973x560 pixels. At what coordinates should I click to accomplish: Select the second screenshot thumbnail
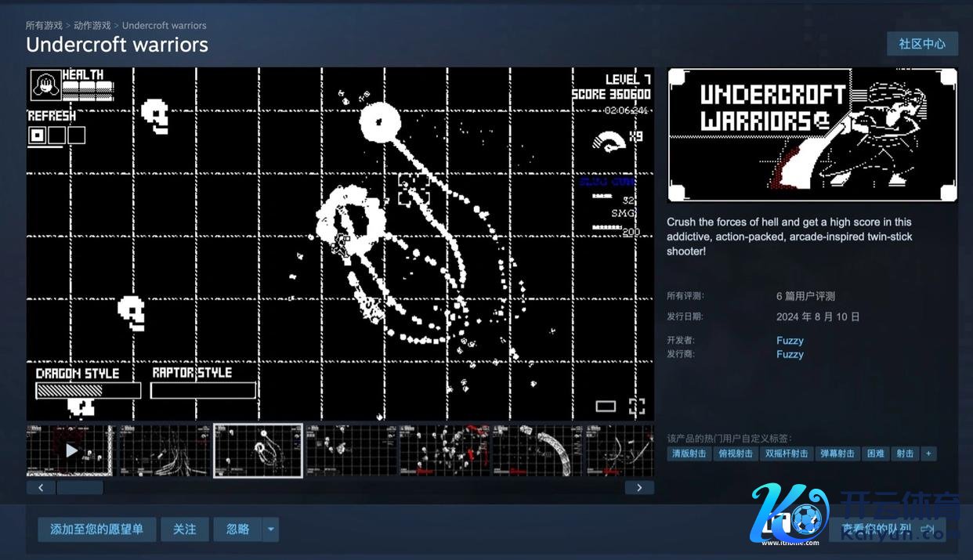coord(165,450)
